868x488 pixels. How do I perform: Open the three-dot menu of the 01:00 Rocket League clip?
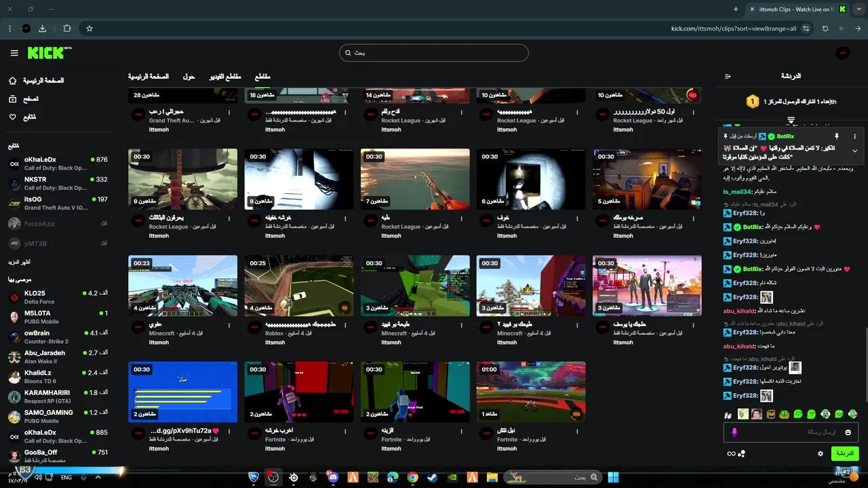(x=577, y=430)
